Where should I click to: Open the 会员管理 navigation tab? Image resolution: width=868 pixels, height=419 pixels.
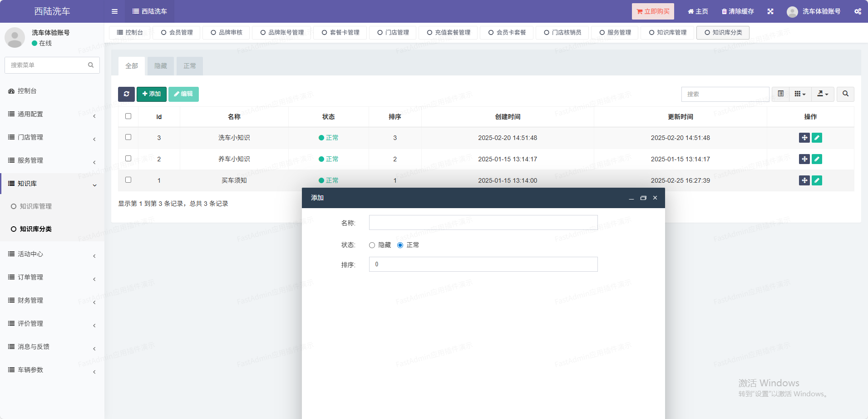click(177, 33)
